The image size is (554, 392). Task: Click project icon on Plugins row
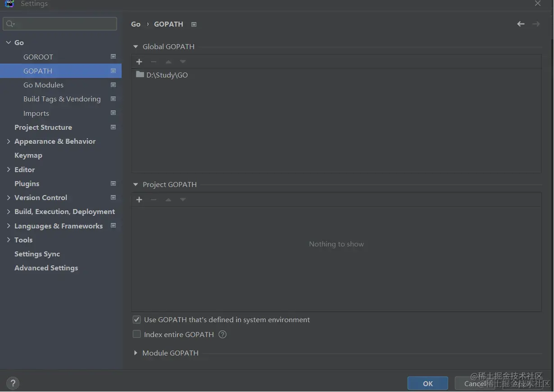[x=113, y=183]
